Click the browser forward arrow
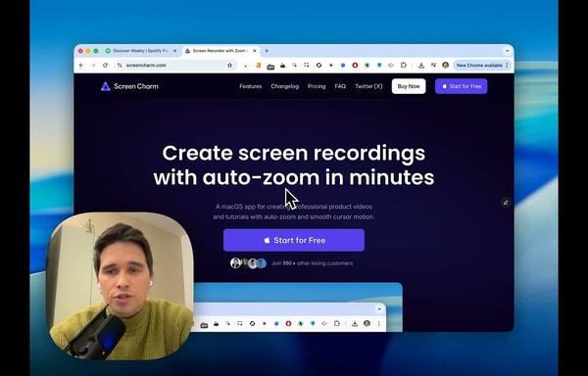 pyautogui.click(x=93, y=66)
